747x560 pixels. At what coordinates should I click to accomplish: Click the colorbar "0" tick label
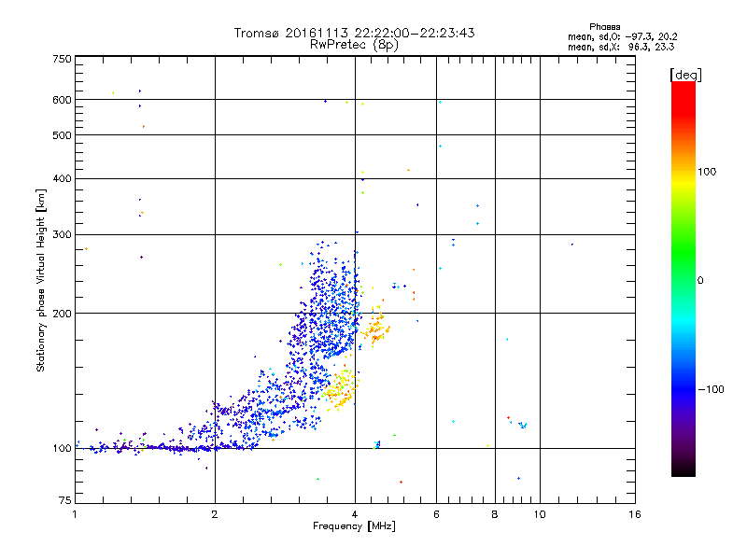pos(700,281)
